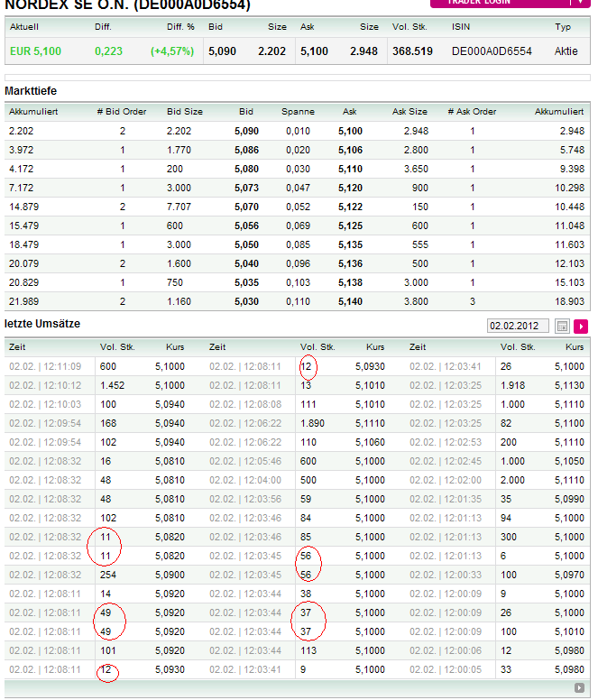Click the trade time 02.02. | 12:10:12
Image resolution: width=598 pixels, height=700 pixels.
coord(45,386)
